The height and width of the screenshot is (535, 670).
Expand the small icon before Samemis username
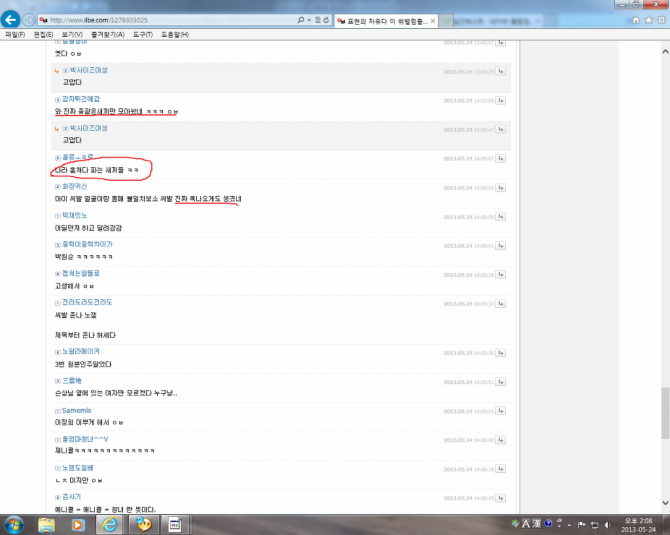pyautogui.click(x=58, y=411)
